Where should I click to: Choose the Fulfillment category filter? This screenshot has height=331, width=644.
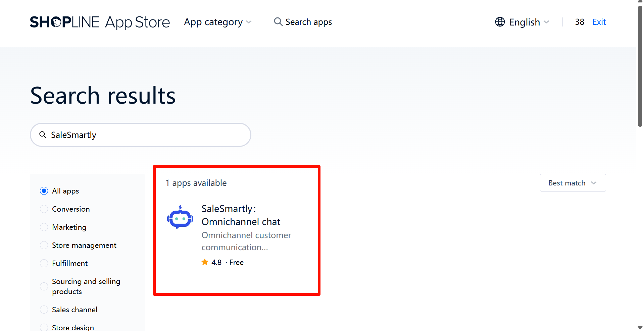pyautogui.click(x=44, y=263)
